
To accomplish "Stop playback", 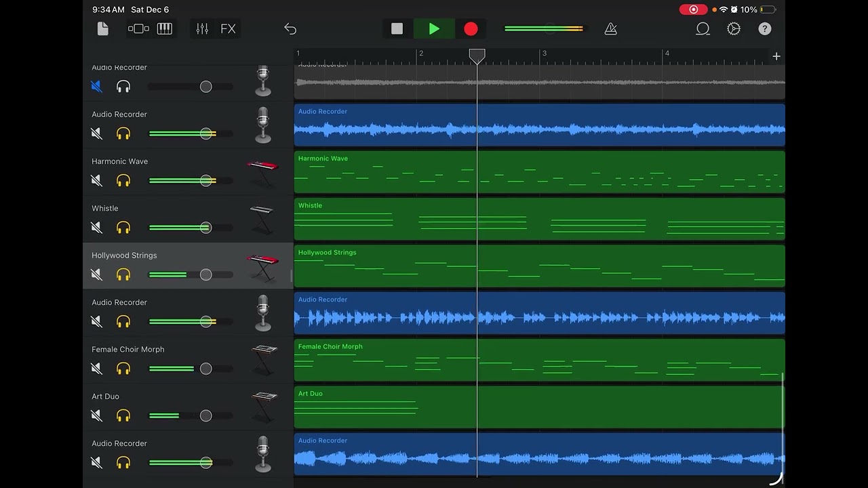I will 397,28.
